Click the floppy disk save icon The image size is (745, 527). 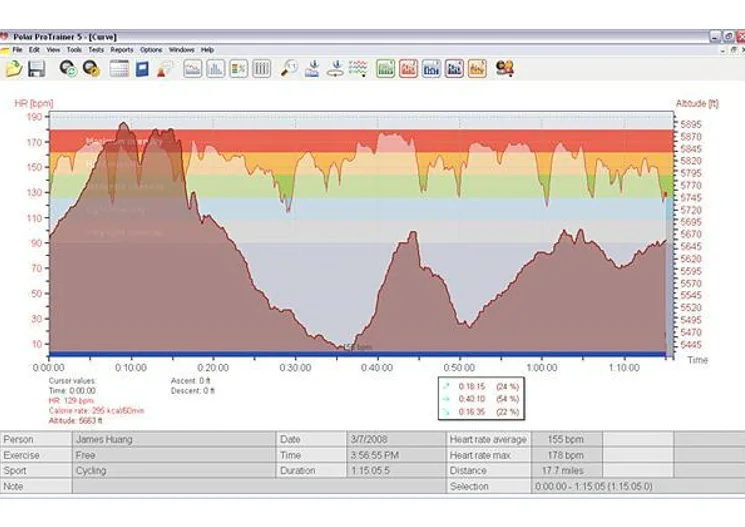(37, 68)
